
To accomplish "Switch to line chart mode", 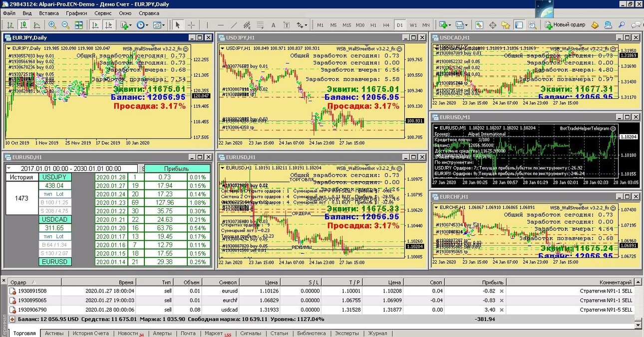I will (x=36, y=25).
